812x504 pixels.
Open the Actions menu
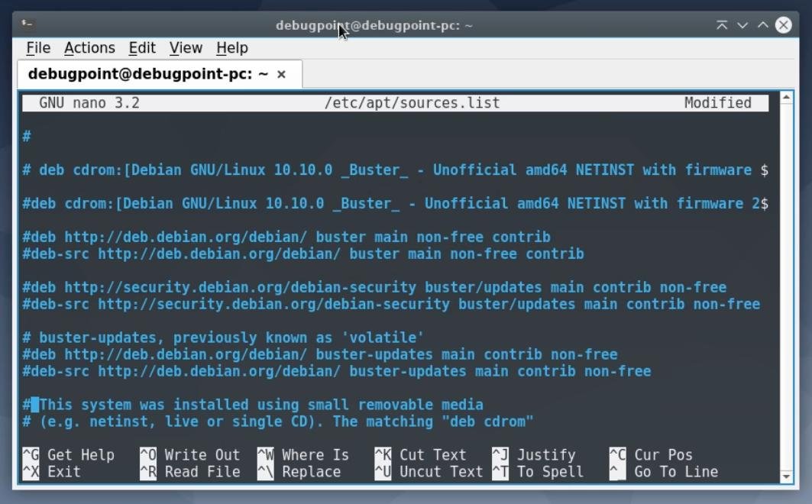click(x=89, y=47)
